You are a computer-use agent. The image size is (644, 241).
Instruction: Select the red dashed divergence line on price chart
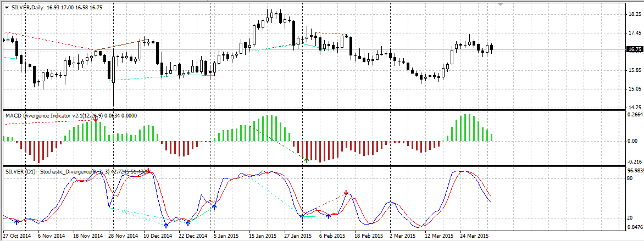[49, 41]
